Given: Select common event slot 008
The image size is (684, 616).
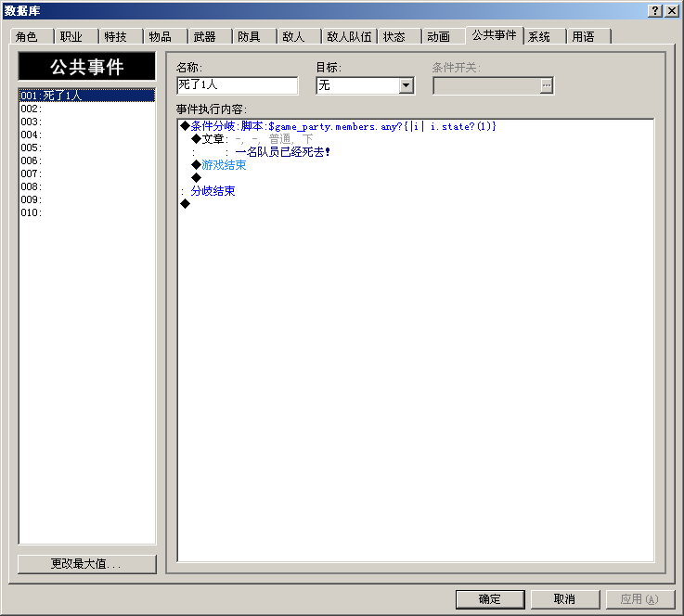Looking at the screenshot, I should point(87,186).
